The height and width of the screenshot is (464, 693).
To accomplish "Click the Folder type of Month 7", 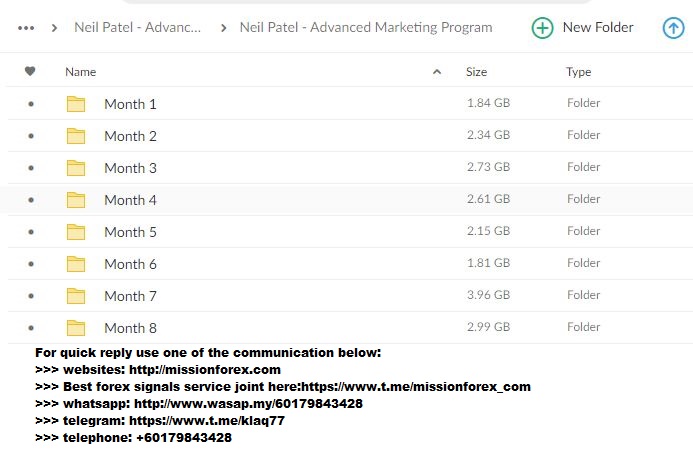I will pos(583,295).
